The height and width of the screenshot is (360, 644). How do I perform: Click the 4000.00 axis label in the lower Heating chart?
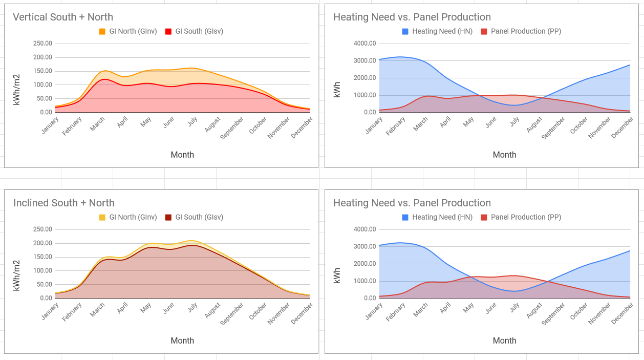[364, 229]
